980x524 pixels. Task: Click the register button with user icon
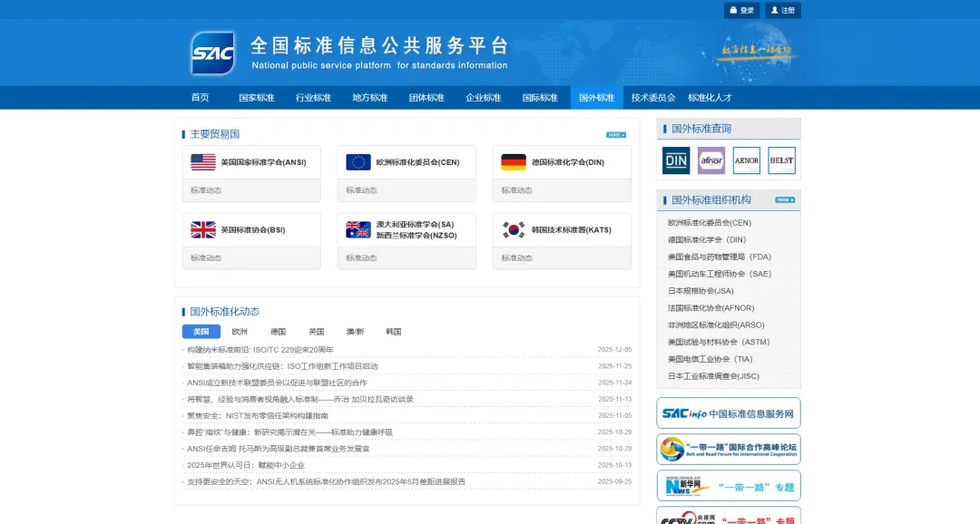[783, 10]
